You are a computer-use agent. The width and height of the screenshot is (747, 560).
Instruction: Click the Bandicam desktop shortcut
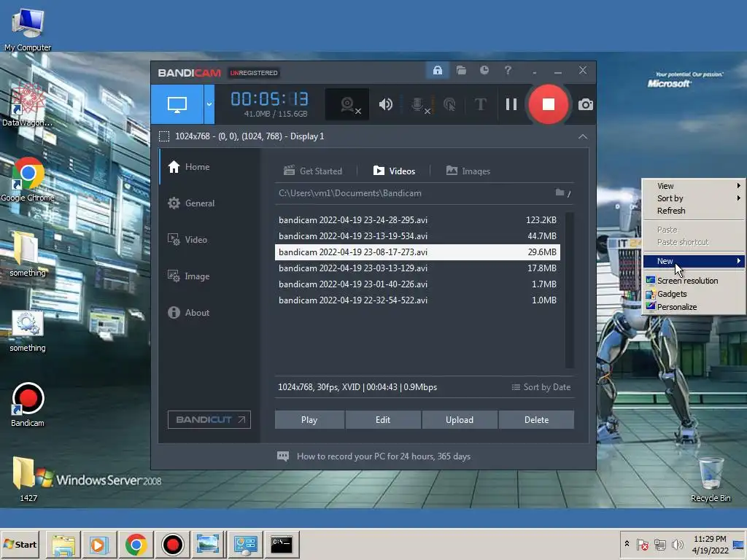click(28, 405)
